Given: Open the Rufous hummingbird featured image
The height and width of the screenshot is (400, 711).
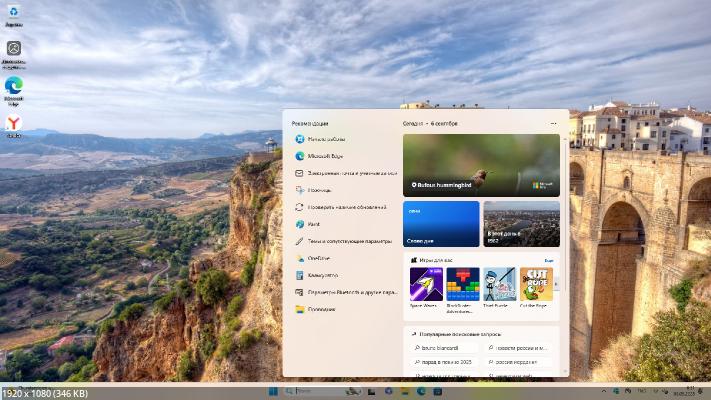Looking at the screenshot, I should click(x=481, y=165).
